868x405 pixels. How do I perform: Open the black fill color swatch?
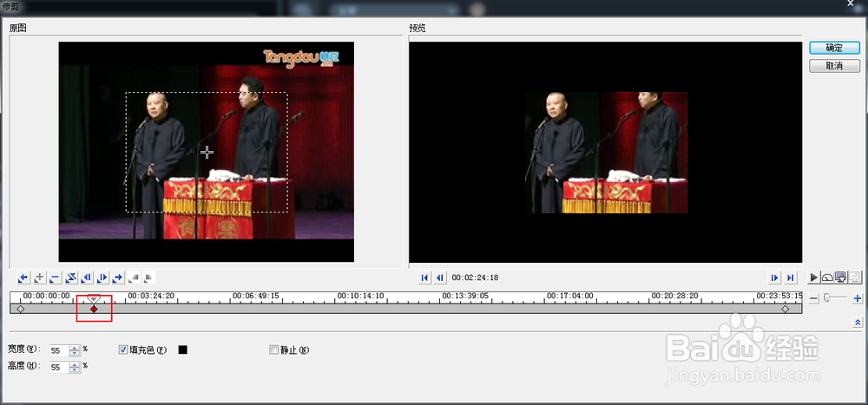point(182,349)
